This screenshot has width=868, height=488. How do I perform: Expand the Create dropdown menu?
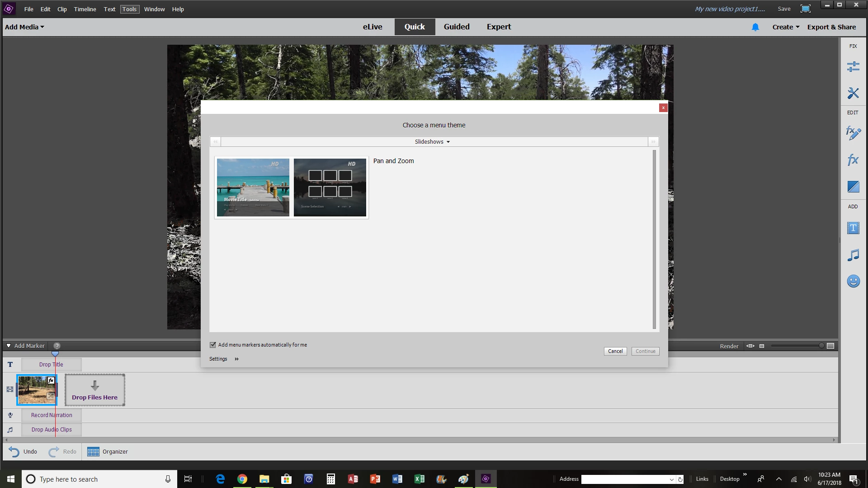786,27
